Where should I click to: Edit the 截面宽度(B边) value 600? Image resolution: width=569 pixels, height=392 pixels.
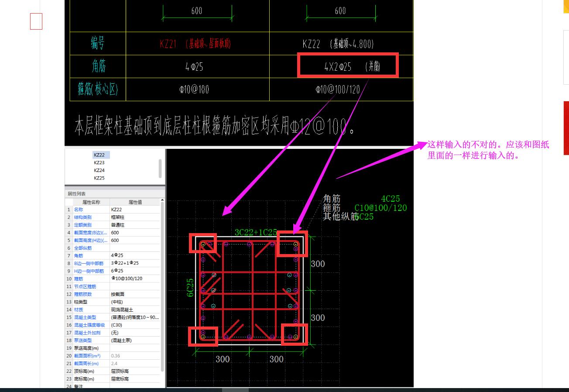135,233
